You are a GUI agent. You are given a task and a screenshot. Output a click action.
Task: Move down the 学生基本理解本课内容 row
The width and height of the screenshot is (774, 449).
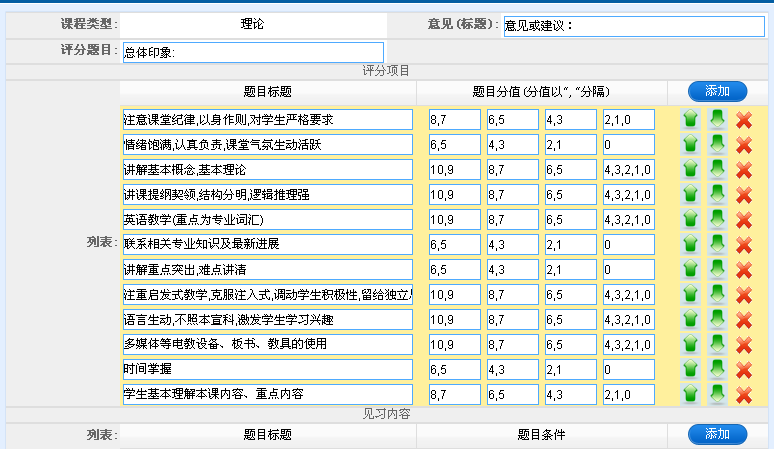point(717,395)
